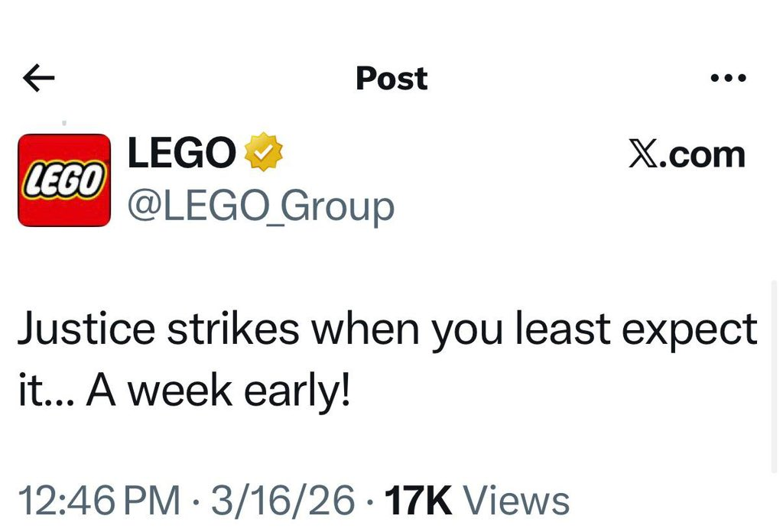Open the 17K view count

420,501
